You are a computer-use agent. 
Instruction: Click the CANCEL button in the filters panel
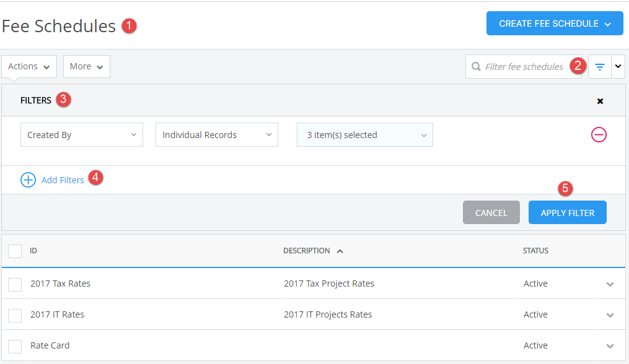[491, 212]
